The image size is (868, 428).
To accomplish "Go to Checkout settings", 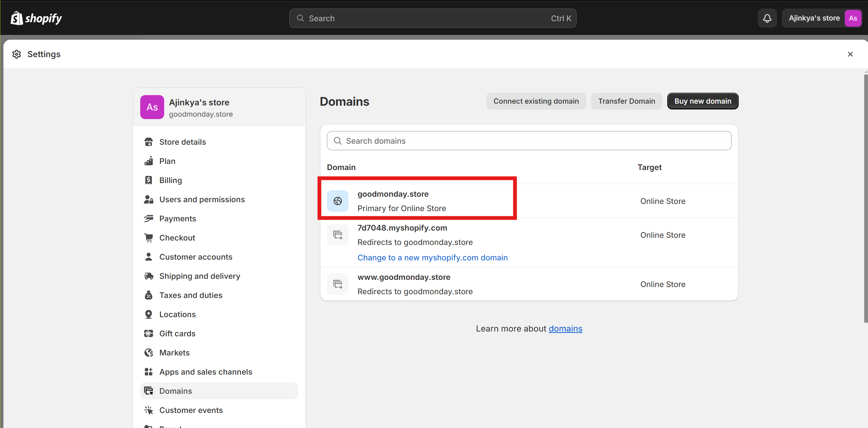I will pyautogui.click(x=219, y=238).
